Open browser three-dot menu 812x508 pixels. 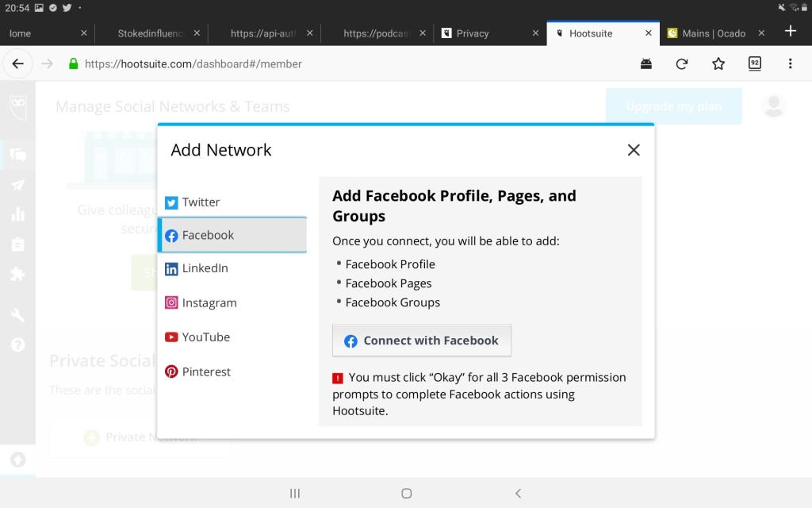[x=791, y=63]
